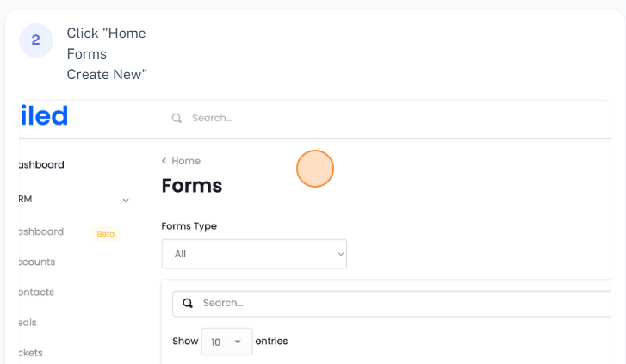Click the back chevron beside Home
This screenshot has height=364, width=626.
(164, 161)
